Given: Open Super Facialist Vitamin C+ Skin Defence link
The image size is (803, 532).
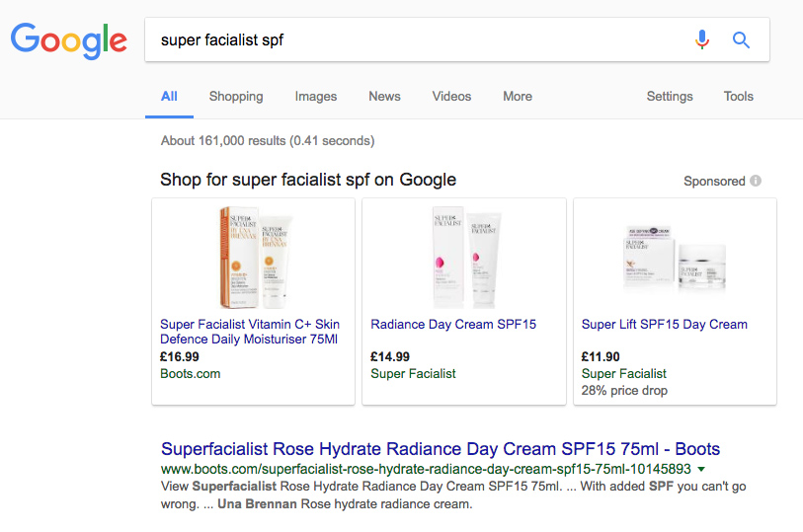Looking at the screenshot, I should coord(250,332).
